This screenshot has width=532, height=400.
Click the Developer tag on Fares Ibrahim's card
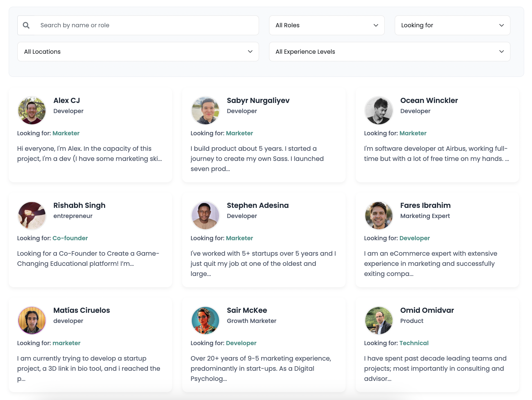tap(414, 238)
